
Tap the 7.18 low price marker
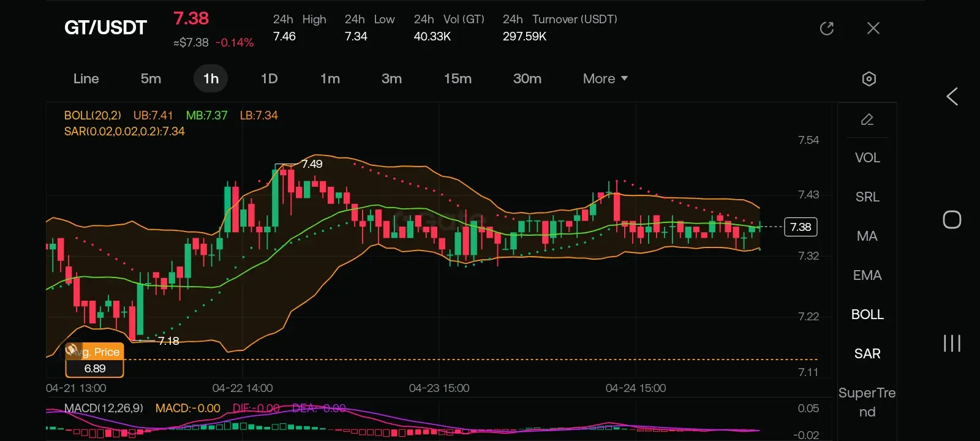click(168, 341)
